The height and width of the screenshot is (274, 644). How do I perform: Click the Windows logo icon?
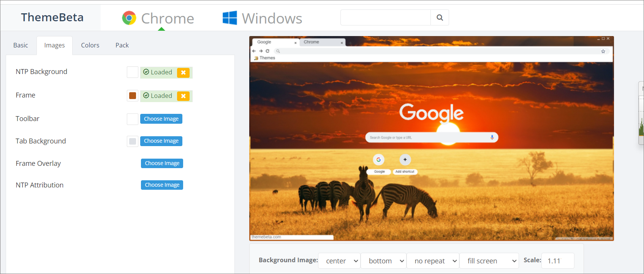pos(230,18)
